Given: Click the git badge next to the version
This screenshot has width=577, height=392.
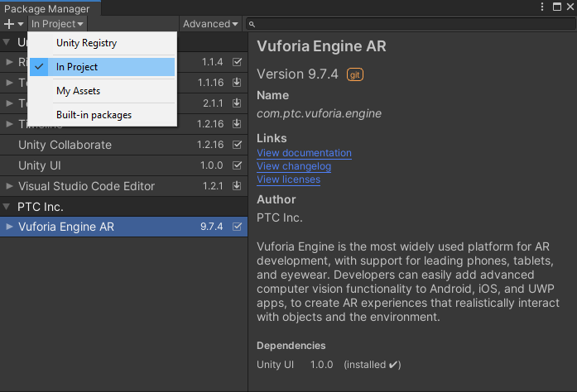Looking at the screenshot, I should (355, 74).
